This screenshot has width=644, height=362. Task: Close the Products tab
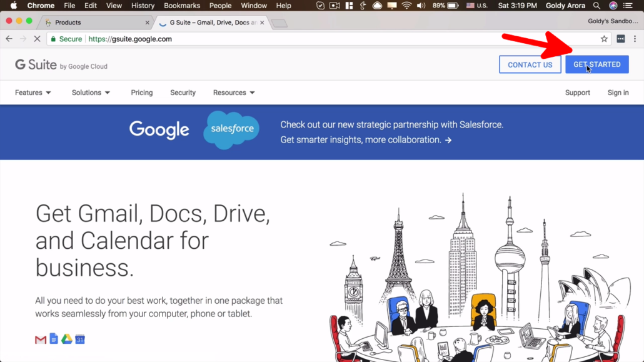(147, 23)
